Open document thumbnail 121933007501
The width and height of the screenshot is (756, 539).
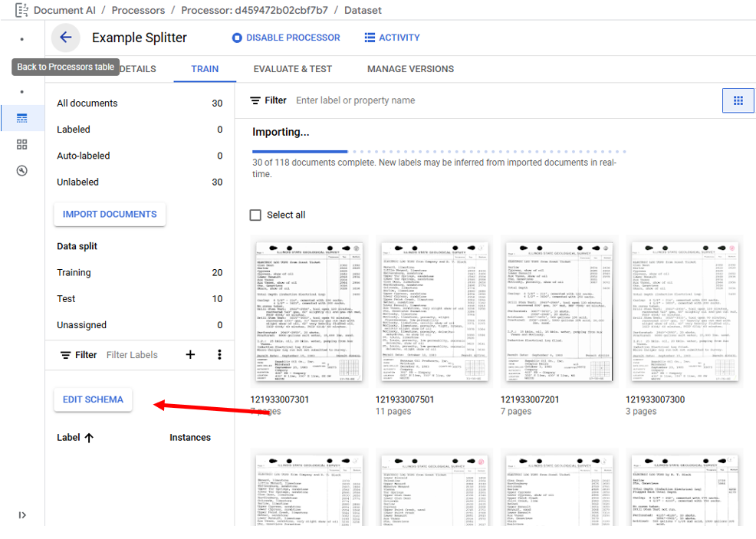(x=433, y=311)
